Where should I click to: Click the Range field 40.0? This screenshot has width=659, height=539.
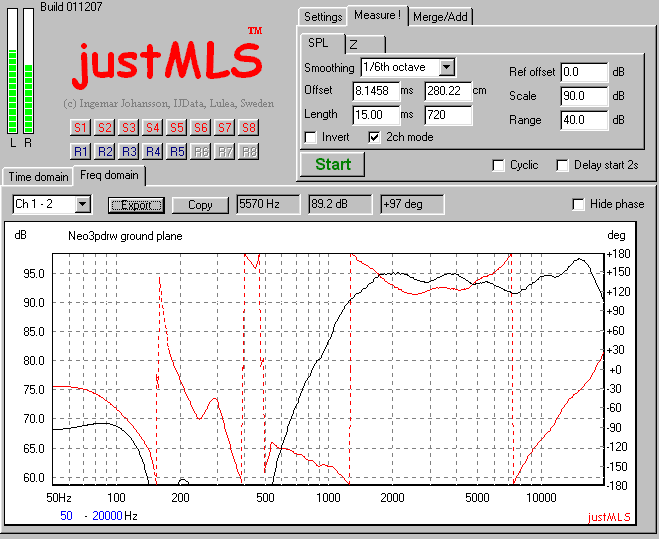coord(584,120)
